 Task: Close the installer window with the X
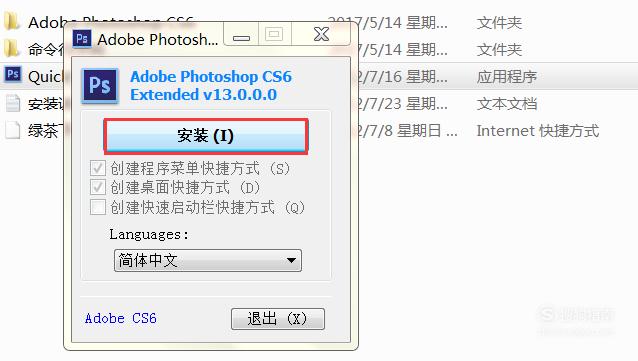[x=321, y=34]
